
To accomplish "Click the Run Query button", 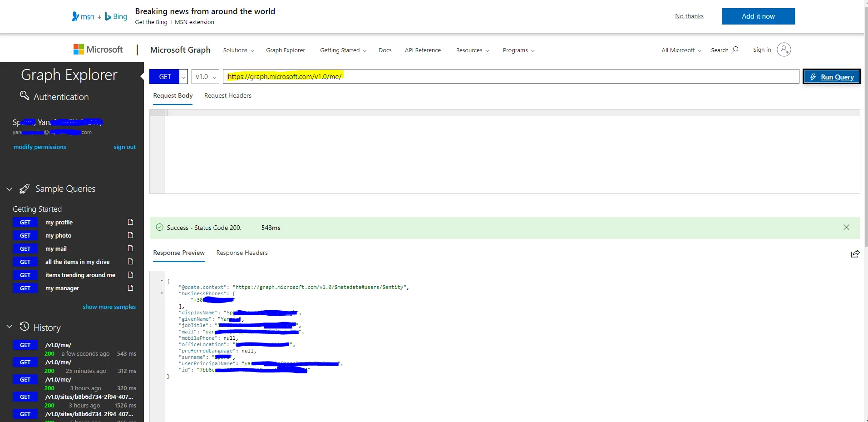I will pos(831,77).
